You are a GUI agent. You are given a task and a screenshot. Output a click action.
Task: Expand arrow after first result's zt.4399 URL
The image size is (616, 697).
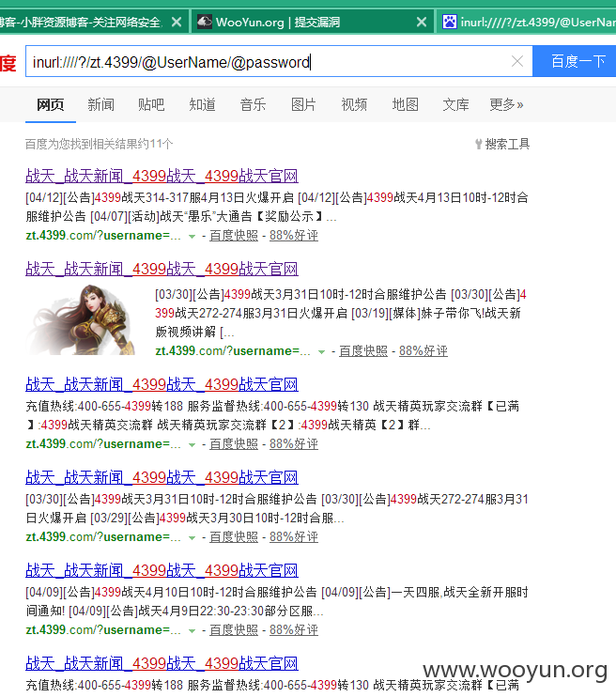tap(192, 237)
